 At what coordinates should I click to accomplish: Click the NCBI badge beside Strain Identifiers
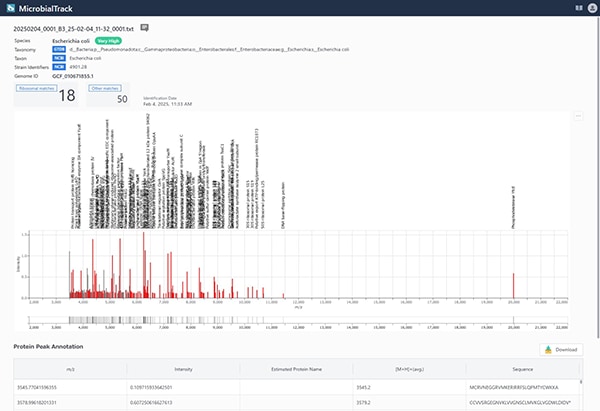pos(59,66)
